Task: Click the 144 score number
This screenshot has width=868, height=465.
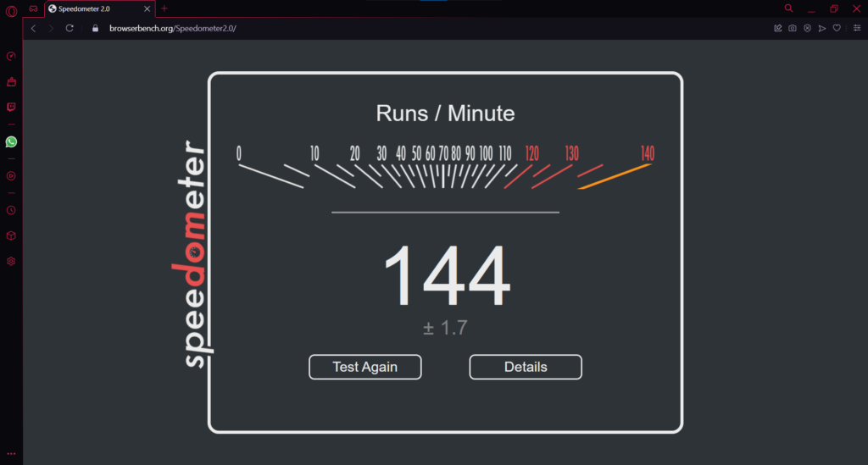Action: tap(446, 276)
